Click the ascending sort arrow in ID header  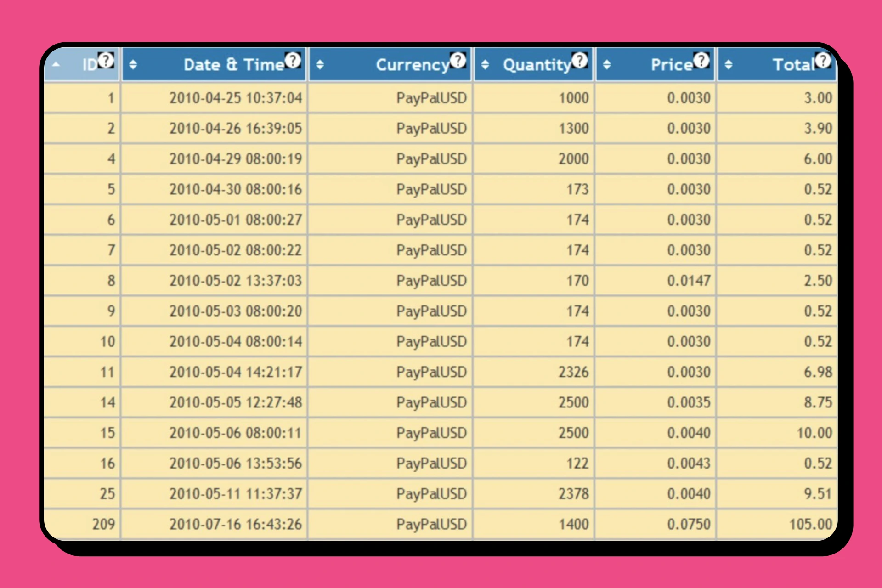click(56, 65)
